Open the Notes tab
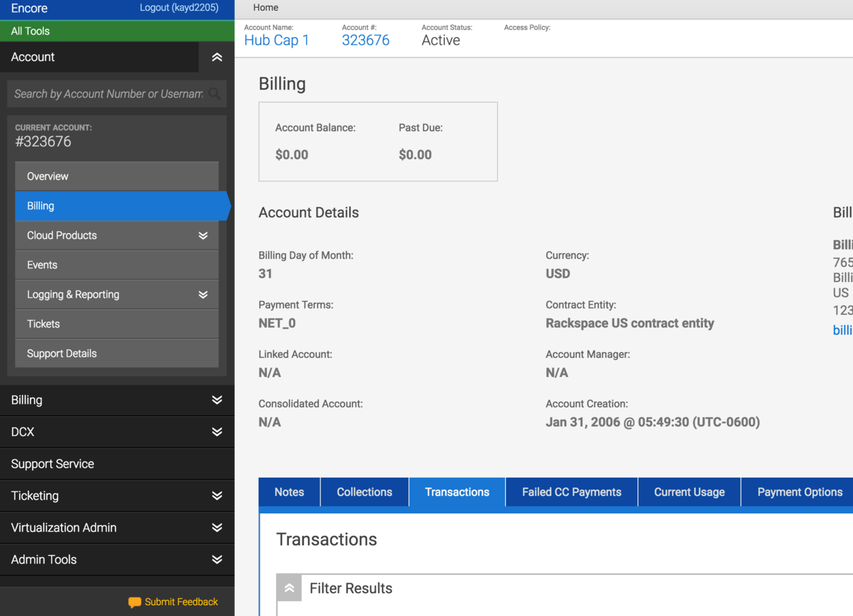 (x=289, y=492)
